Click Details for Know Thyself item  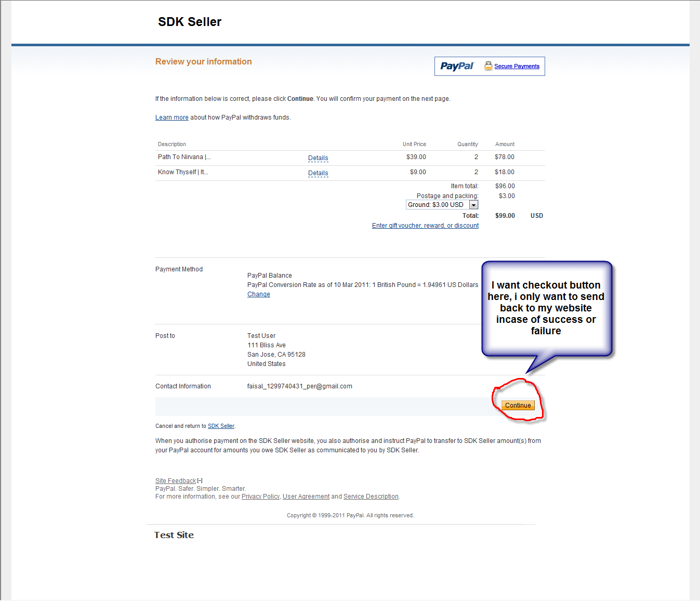pos(318,173)
